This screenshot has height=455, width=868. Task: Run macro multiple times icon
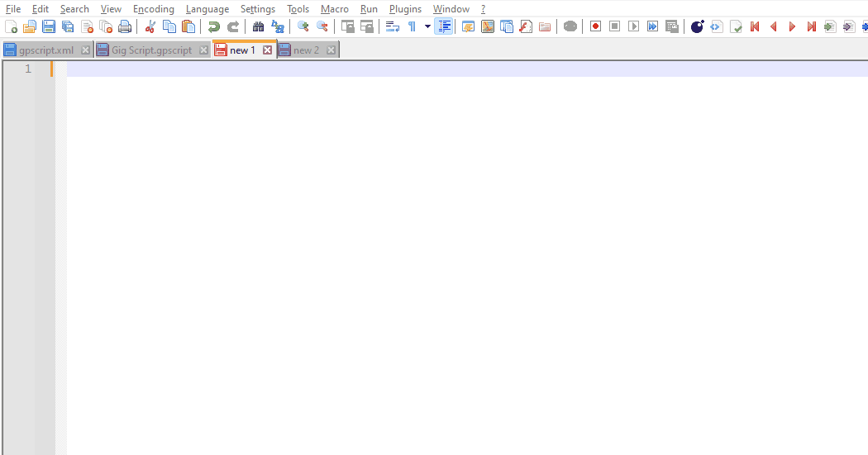click(653, 26)
